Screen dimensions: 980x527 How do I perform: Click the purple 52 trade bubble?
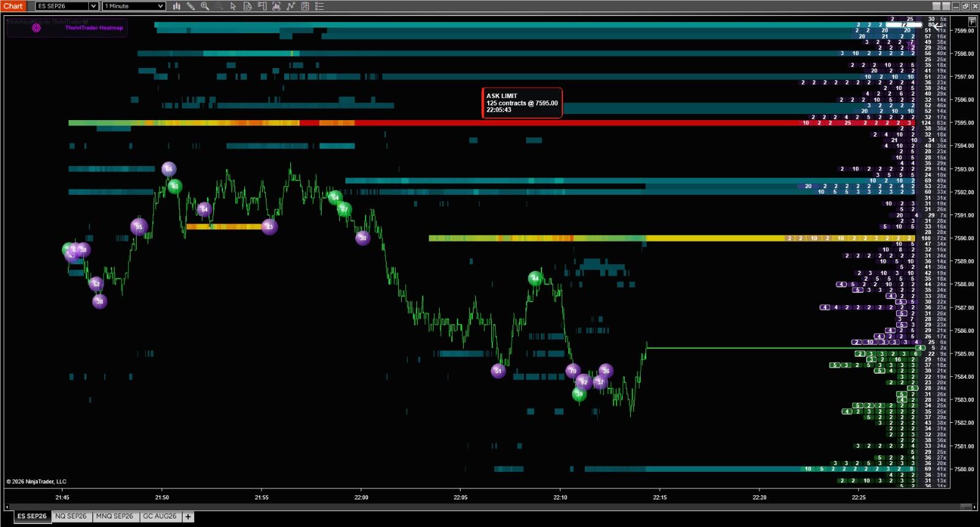click(x=96, y=284)
